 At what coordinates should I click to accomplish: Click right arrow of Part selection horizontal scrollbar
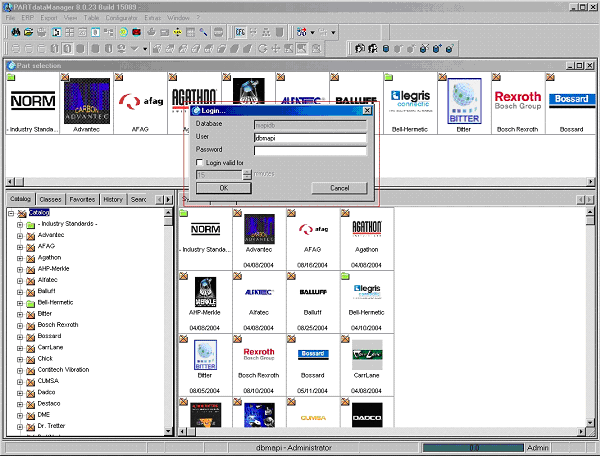[591, 181]
